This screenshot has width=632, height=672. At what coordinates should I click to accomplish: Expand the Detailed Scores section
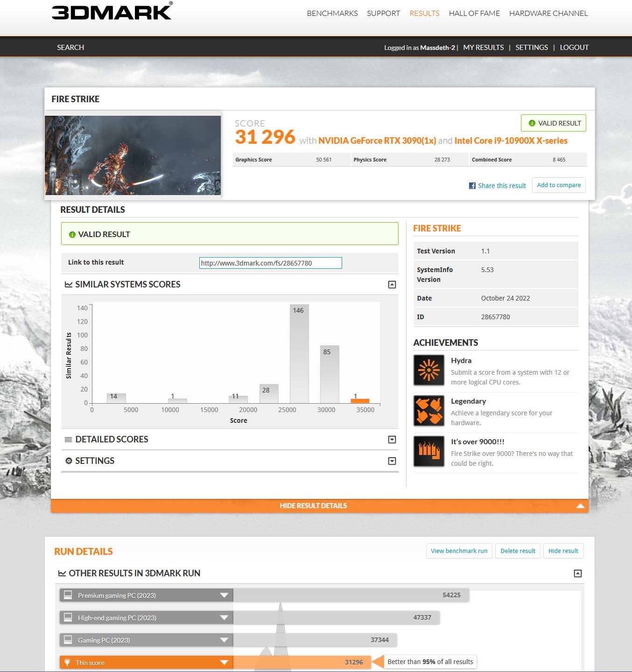392,440
